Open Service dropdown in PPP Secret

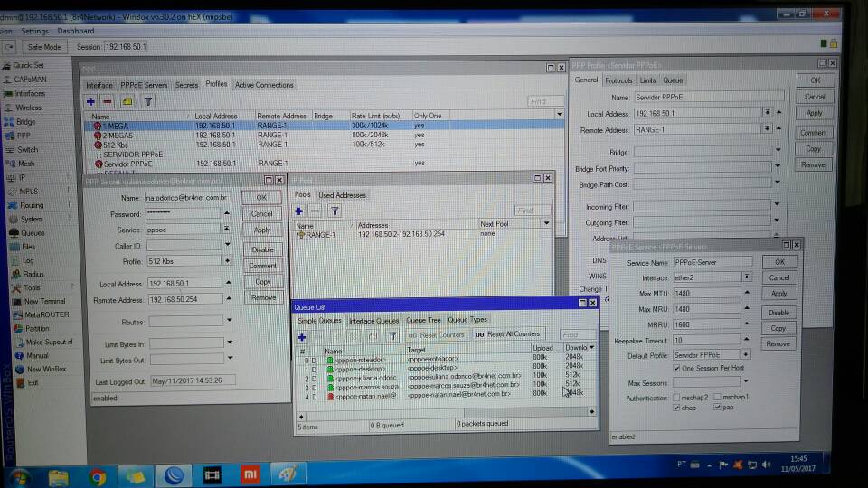pyautogui.click(x=226, y=229)
